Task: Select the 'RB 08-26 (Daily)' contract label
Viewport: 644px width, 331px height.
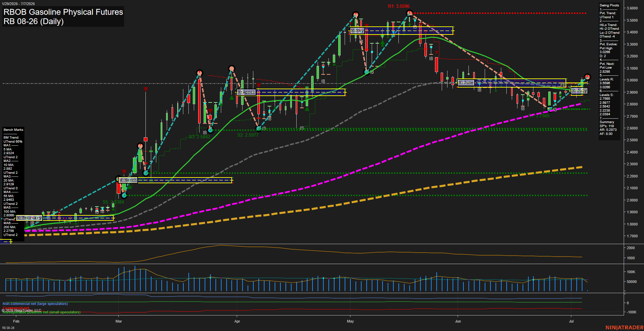Action: coord(33,22)
